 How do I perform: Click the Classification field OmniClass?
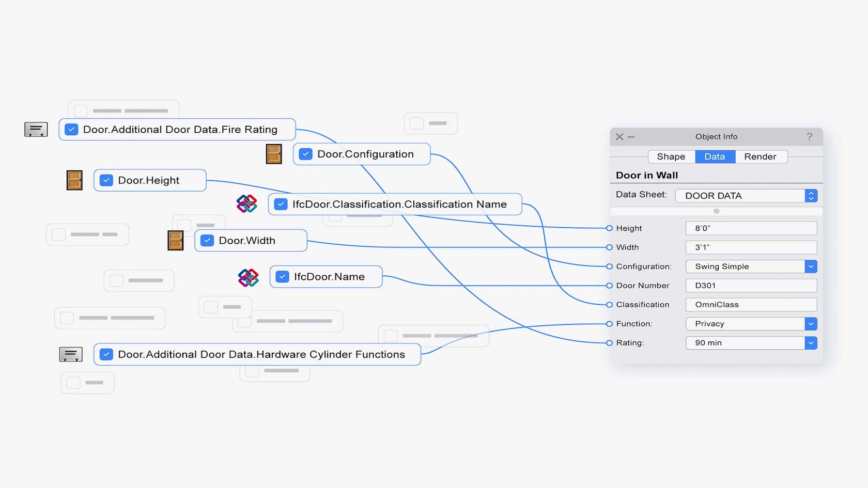click(751, 305)
